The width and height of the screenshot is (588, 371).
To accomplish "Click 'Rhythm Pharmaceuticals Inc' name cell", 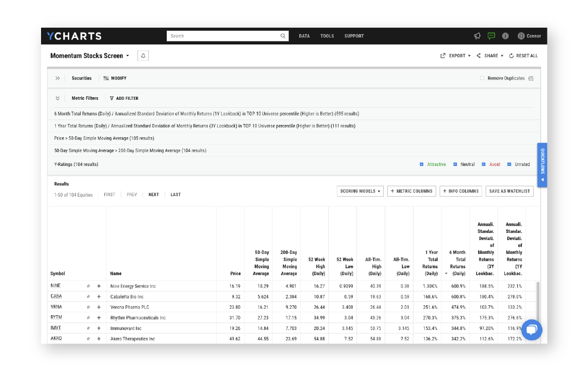I will point(138,318).
